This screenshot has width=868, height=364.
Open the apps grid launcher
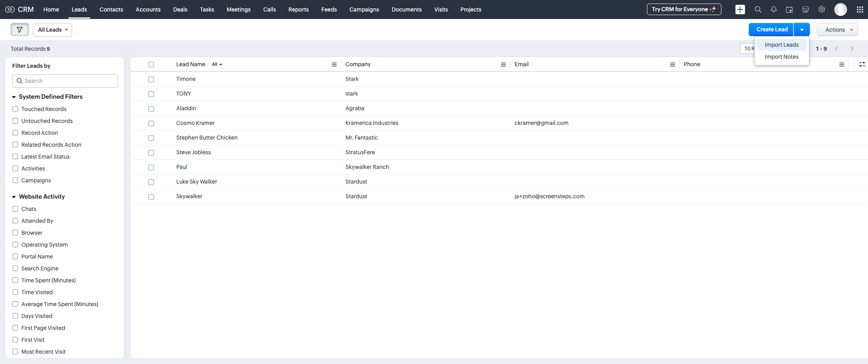click(860, 10)
